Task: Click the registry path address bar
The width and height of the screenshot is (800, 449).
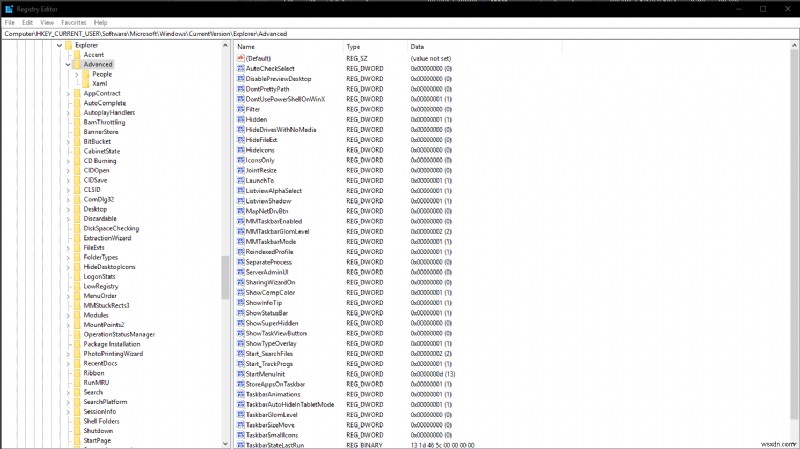Action: pyautogui.click(x=400, y=33)
